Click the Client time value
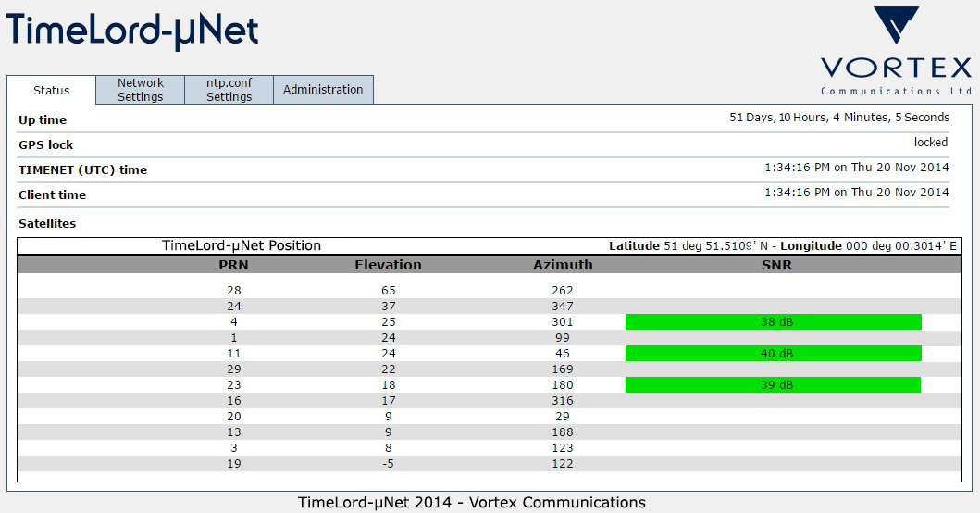The image size is (980, 513). tap(856, 193)
